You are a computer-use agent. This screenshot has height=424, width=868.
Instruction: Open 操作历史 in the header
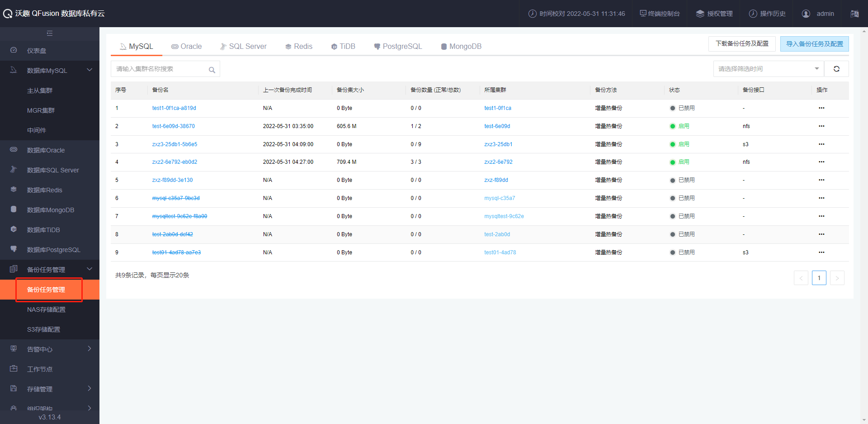click(x=767, y=14)
